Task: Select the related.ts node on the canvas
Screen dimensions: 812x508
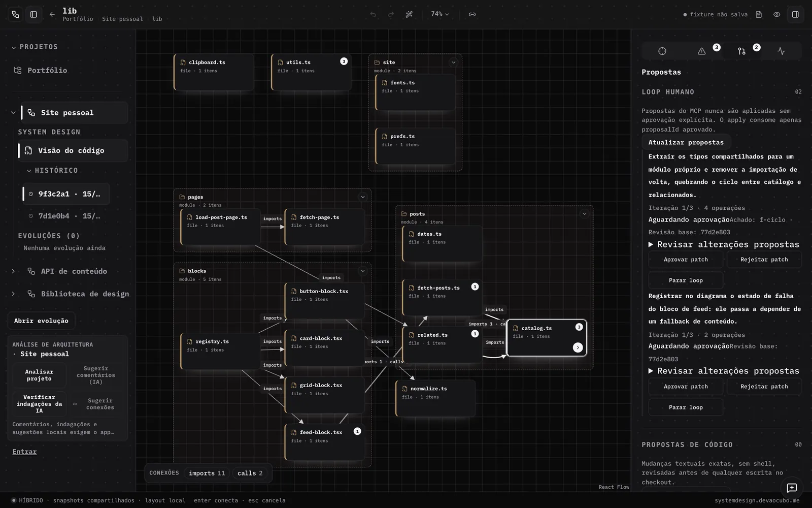Action: (442, 344)
